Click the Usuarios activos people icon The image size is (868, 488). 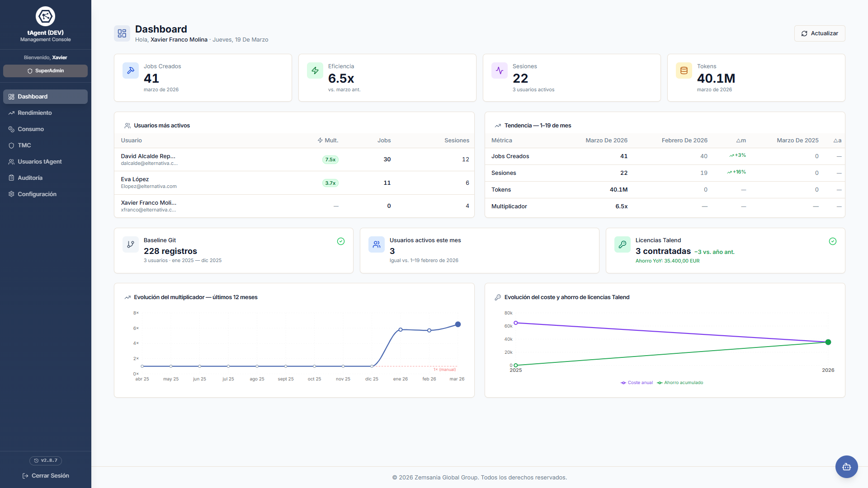tap(377, 244)
